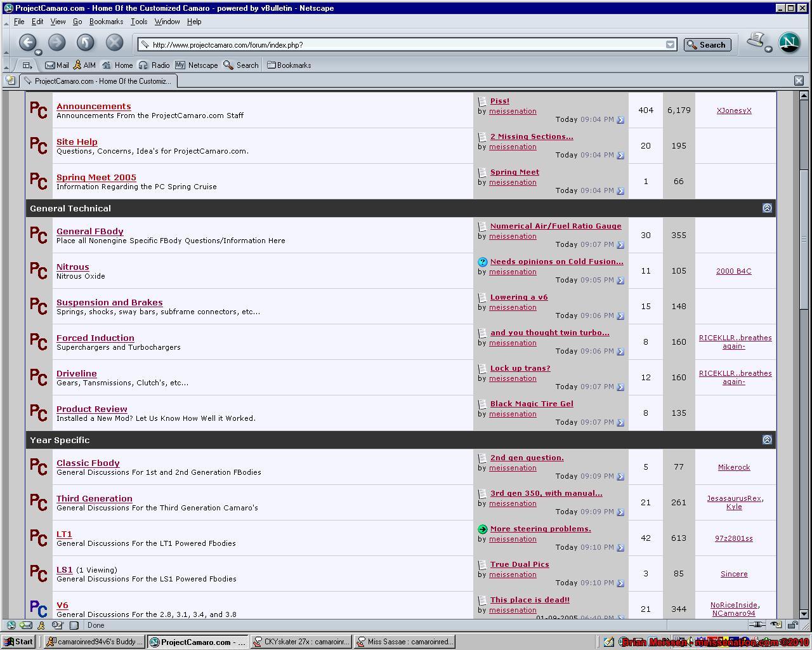Image resolution: width=812 pixels, height=650 pixels.
Task: Click the Reload page toolbar button
Action: [86, 43]
